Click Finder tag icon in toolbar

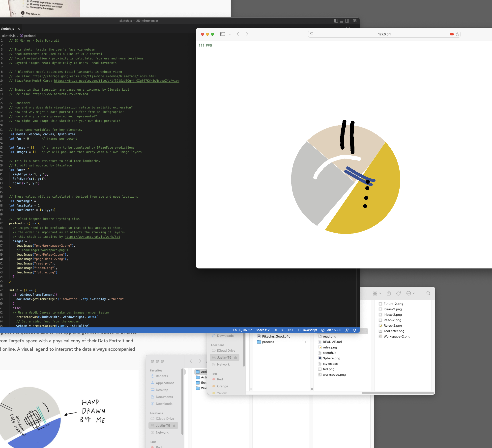(398, 293)
